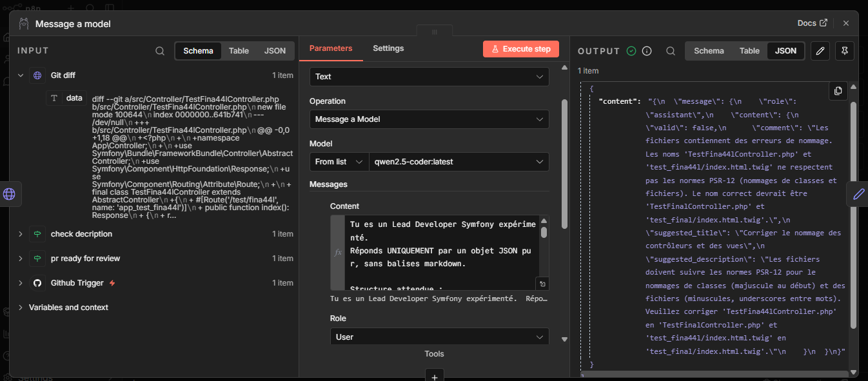This screenshot has width=868, height=381.
Task: Click the '1 item' count under OUTPUT
Action: coord(588,71)
